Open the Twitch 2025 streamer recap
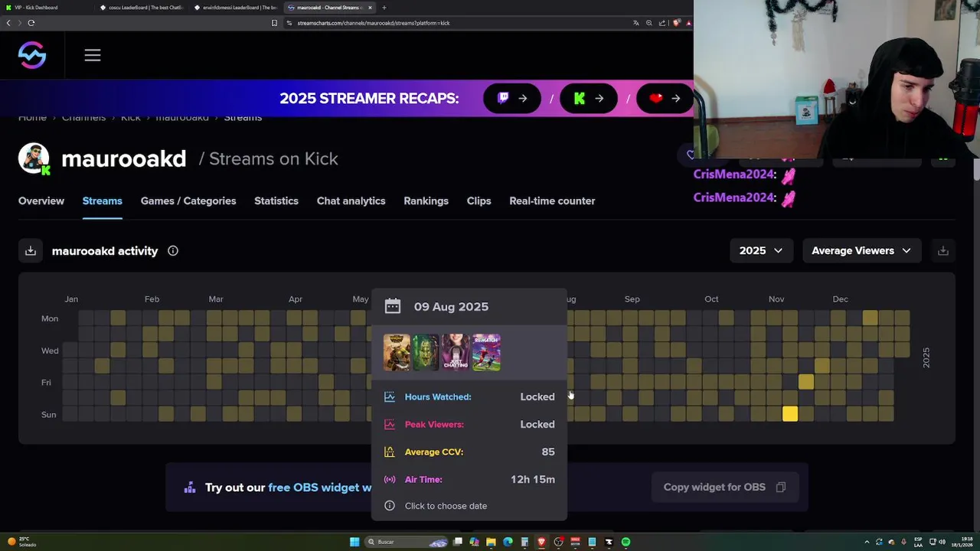 [x=512, y=98]
